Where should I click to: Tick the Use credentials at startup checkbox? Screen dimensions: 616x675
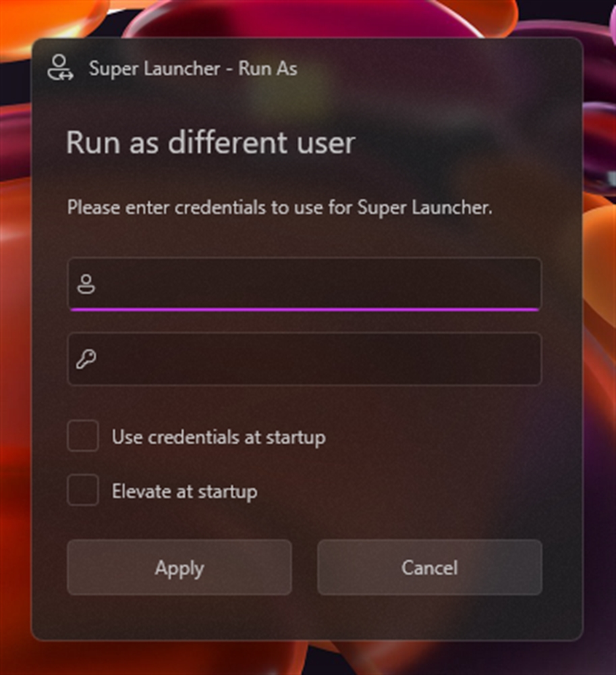coord(83,435)
